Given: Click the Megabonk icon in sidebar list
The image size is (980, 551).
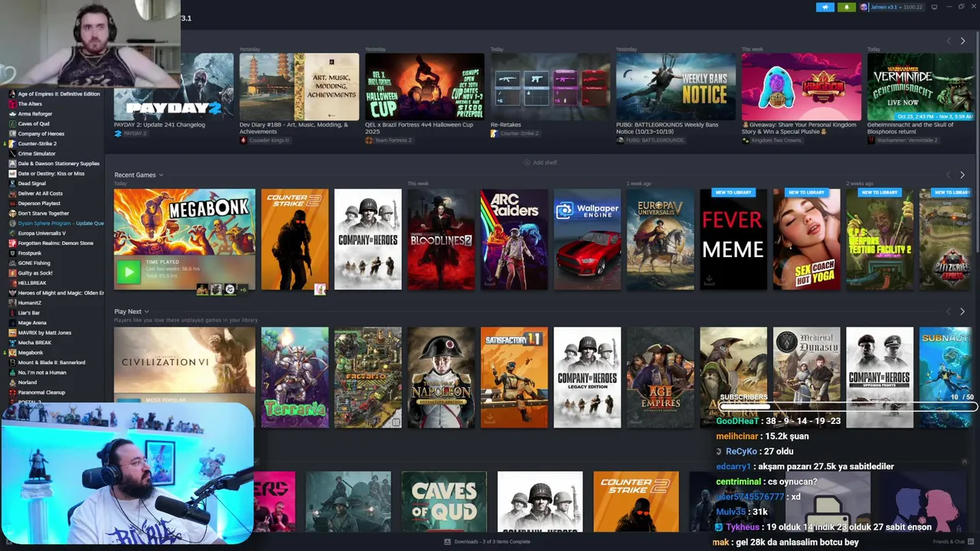Looking at the screenshot, I should tap(12, 353).
